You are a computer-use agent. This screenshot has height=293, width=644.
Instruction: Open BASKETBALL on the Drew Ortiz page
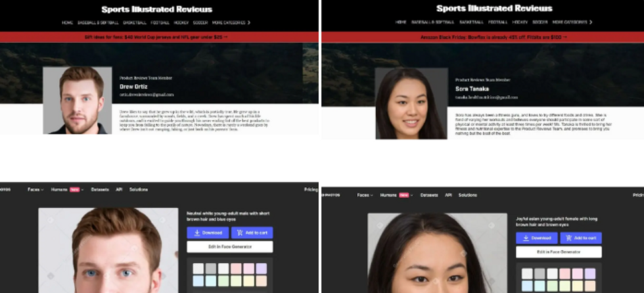(x=135, y=22)
